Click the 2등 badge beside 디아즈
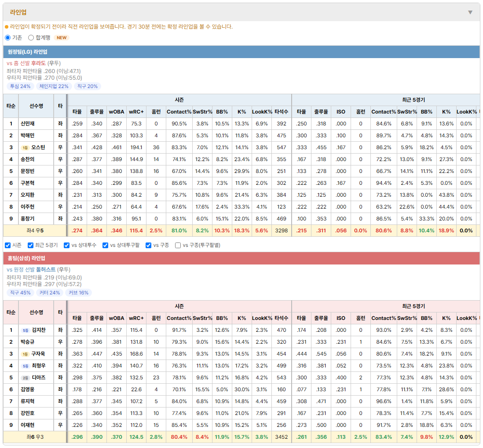483x448 pixels. (x=25, y=378)
